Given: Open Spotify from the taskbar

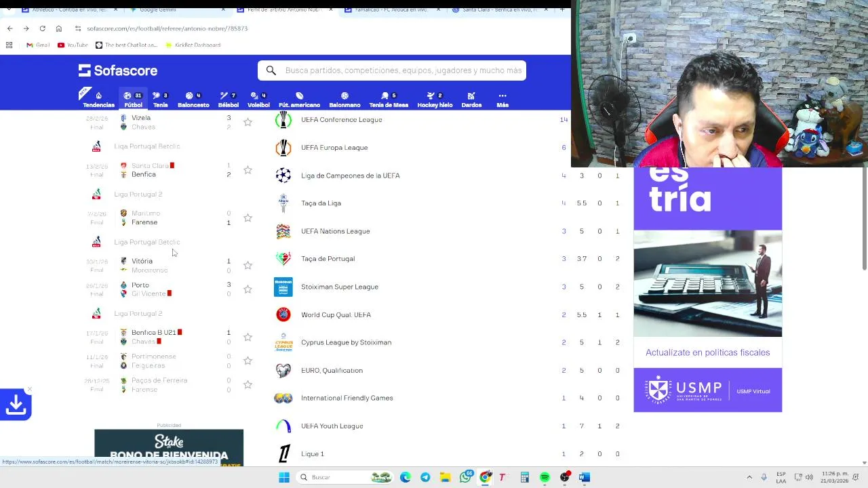Looking at the screenshot, I should pos(545,477).
